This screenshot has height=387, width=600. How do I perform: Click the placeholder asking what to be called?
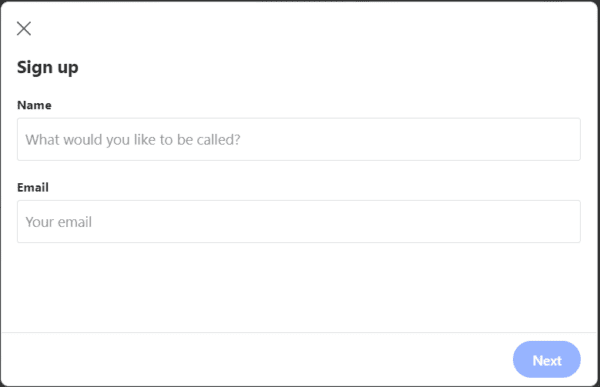click(133, 140)
